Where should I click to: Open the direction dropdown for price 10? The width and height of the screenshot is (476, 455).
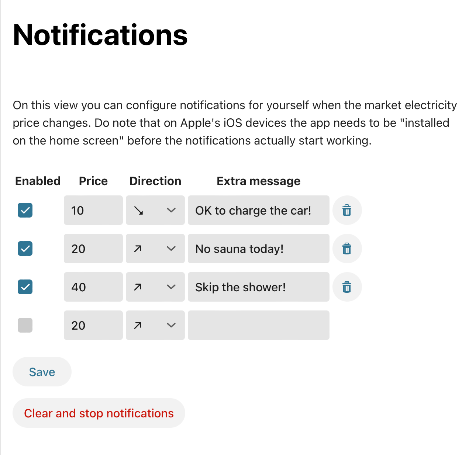[171, 210]
